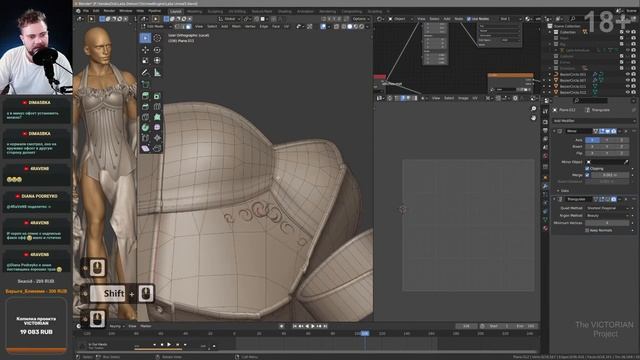Toggle Mirror Axis X button
The height and width of the screenshot is (360, 640).
(x=592, y=140)
